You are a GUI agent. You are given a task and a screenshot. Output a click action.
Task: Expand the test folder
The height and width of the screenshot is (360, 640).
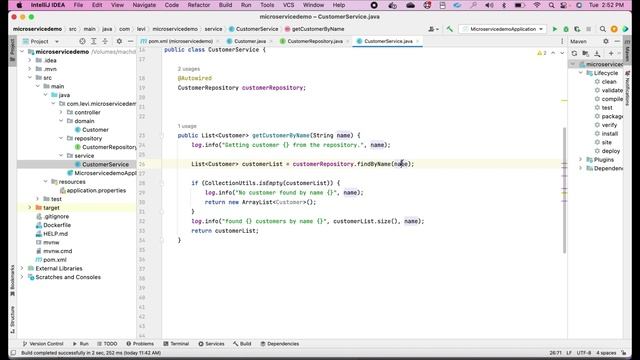38,199
